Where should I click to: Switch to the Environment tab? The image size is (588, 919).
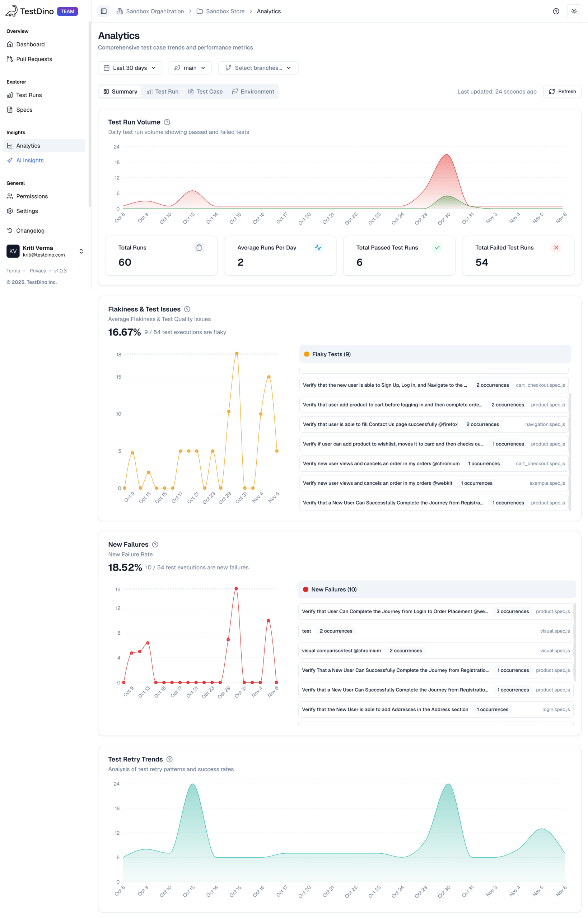(253, 92)
